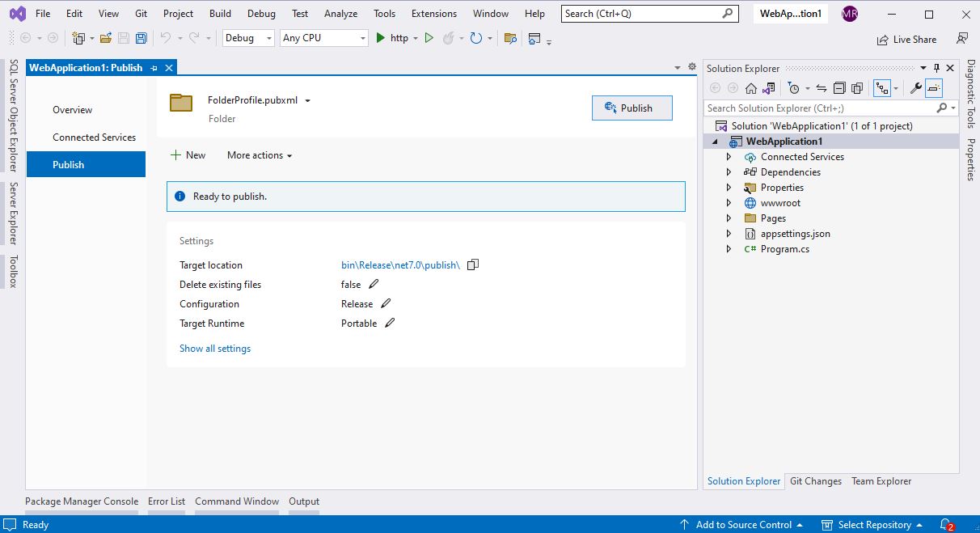Expand the Dependencies tree node

coord(729,172)
